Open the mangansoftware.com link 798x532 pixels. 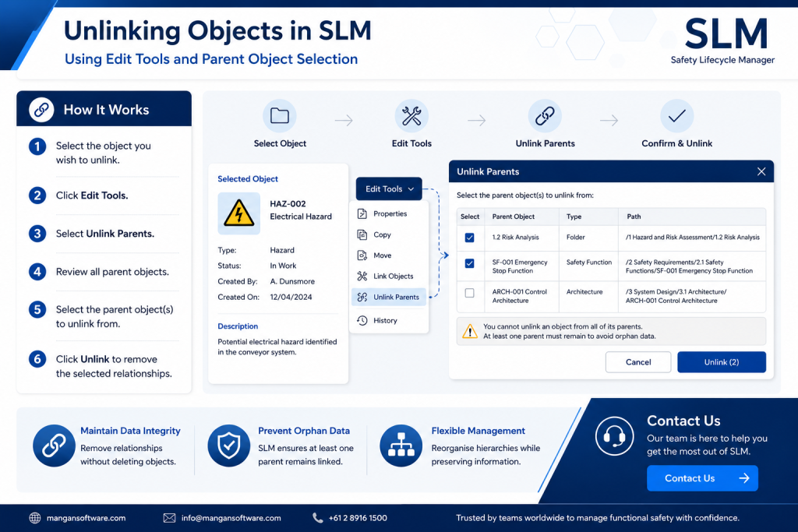(86, 518)
